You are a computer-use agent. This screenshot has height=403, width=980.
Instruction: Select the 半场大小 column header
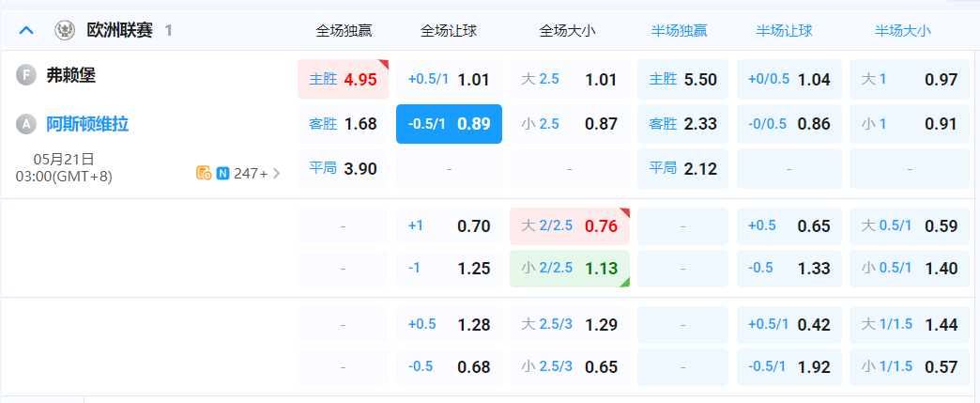click(x=902, y=31)
